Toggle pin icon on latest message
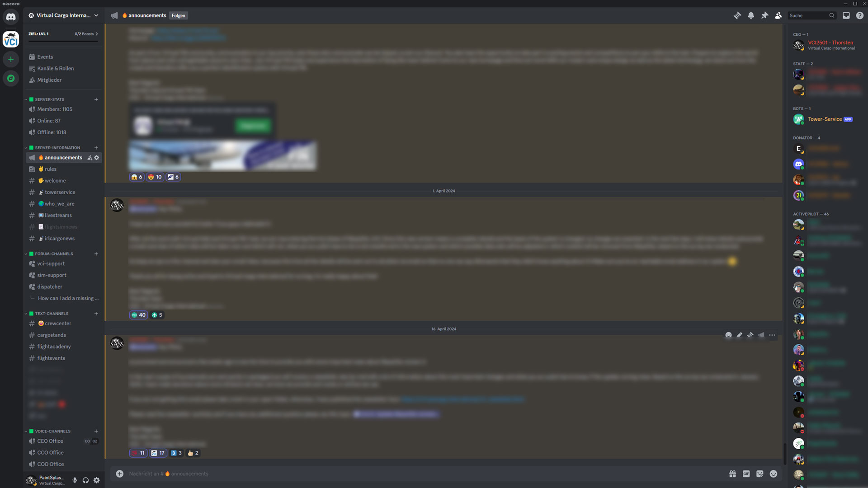The width and height of the screenshot is (868, 488). (750, 335)
